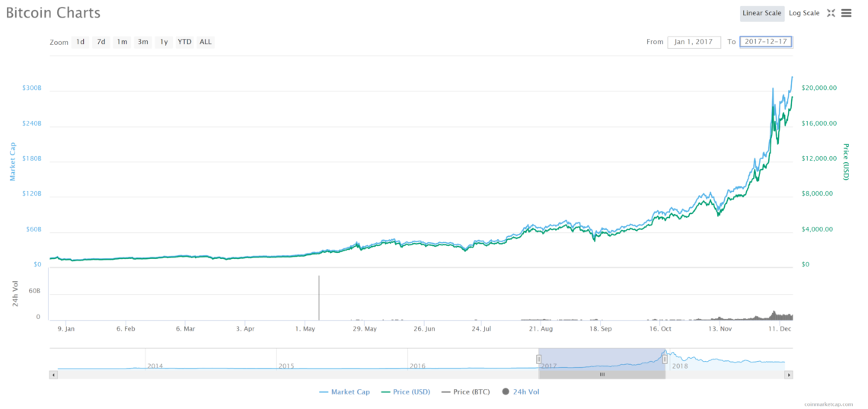
Task: Click the 24h Vol axis title
Action: click(x=15, y=295)
